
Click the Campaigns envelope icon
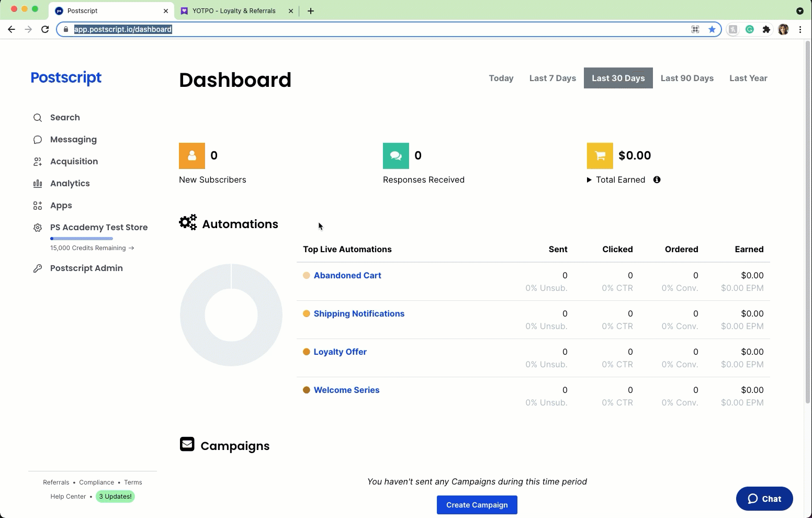point(187,444)
